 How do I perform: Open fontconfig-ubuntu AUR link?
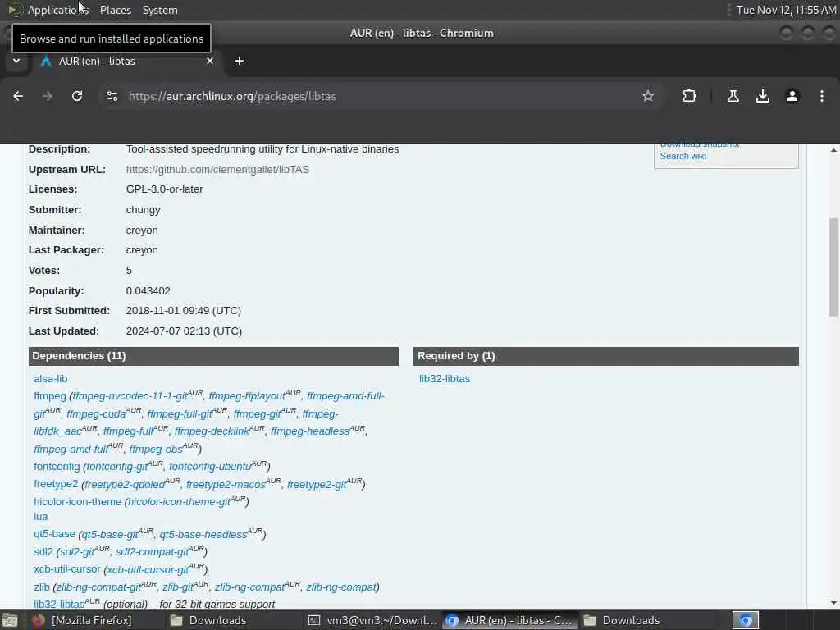(x=210, y=467)
